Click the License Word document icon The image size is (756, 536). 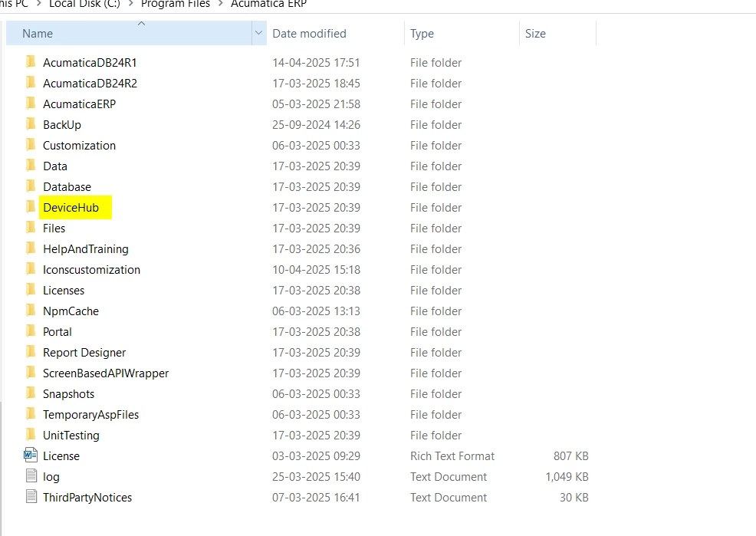click(x=31, y=455)
